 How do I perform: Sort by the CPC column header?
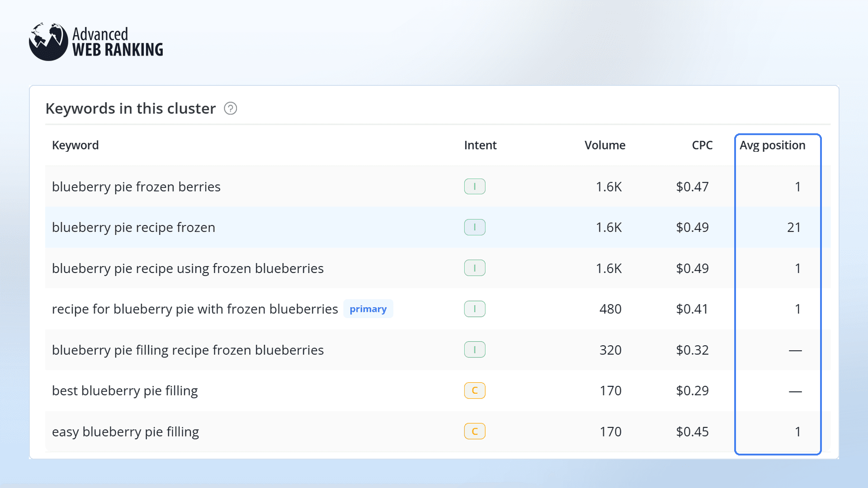702,145
